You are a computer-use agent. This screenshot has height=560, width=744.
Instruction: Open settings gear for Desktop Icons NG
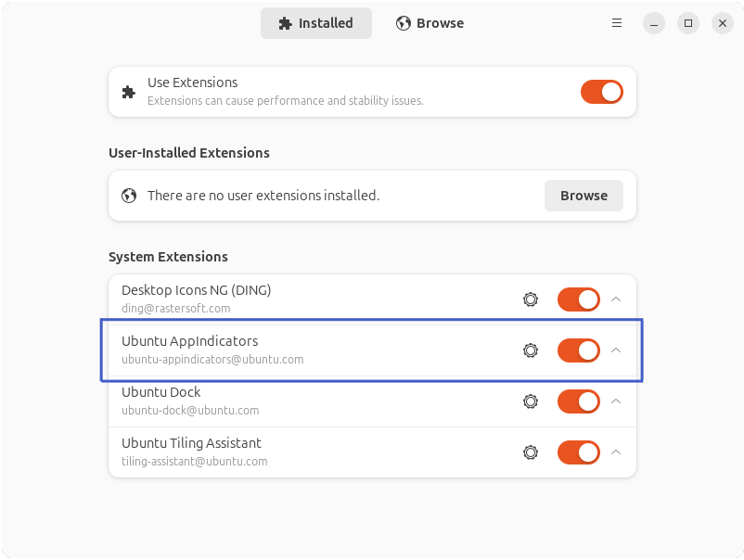tap(531, 299)
